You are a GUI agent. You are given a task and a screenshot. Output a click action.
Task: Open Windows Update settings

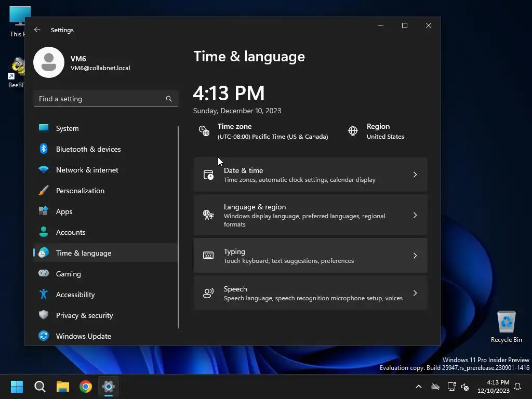point(105,336)
